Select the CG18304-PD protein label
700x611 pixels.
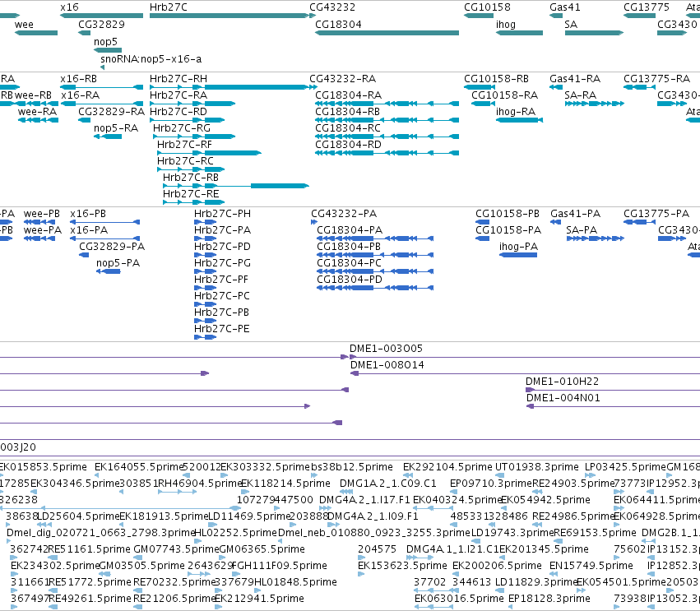coord(350,280)
